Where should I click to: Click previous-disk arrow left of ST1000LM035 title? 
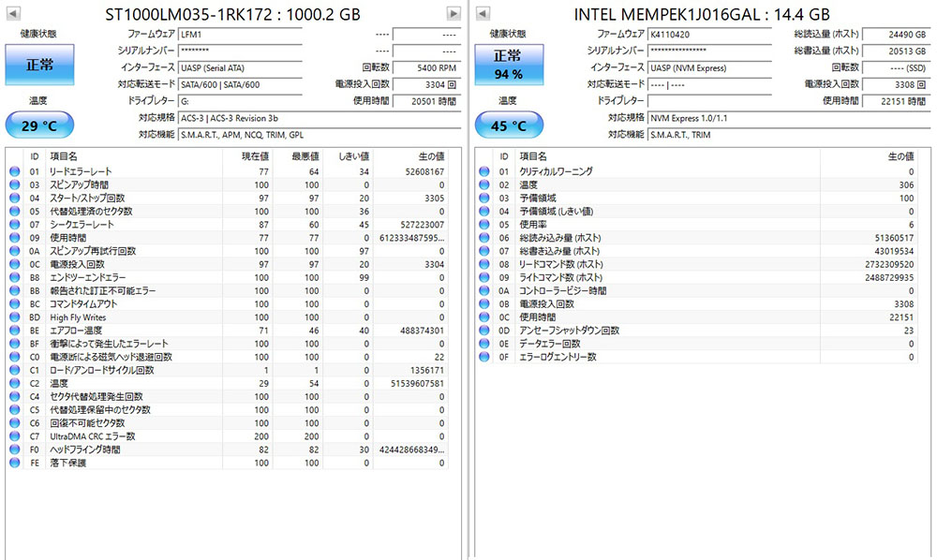14,14
